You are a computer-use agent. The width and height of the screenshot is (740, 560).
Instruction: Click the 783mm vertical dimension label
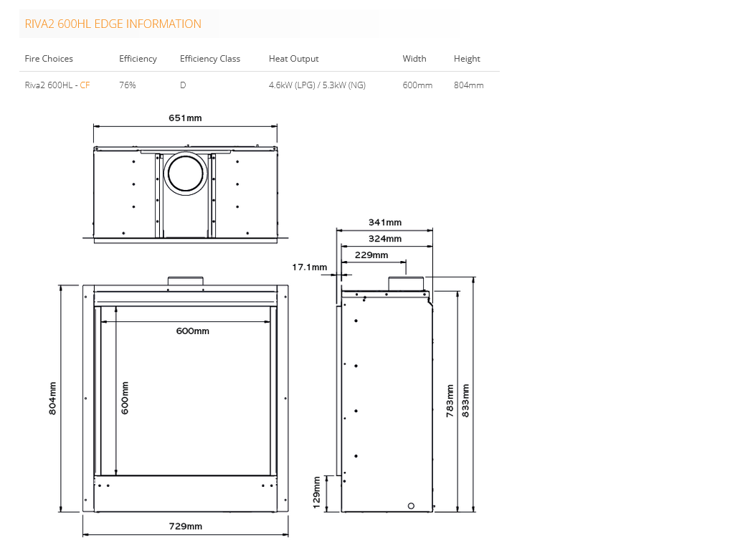(x=450, y=401)
